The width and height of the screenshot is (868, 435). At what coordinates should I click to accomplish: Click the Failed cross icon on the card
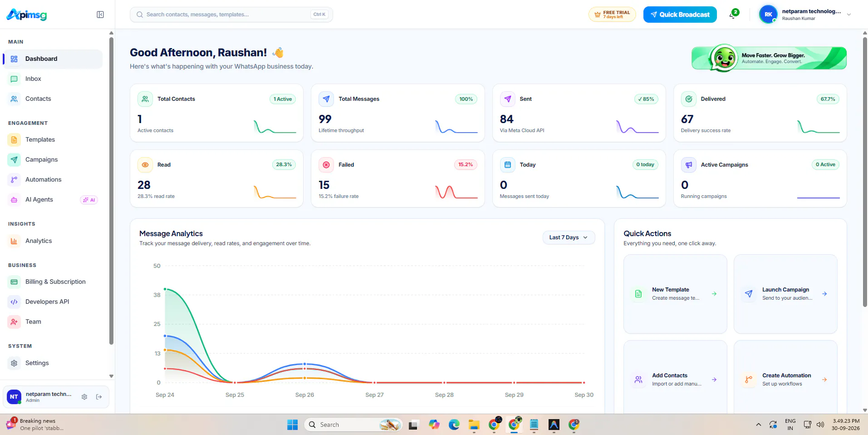click(x=326, y=165)
